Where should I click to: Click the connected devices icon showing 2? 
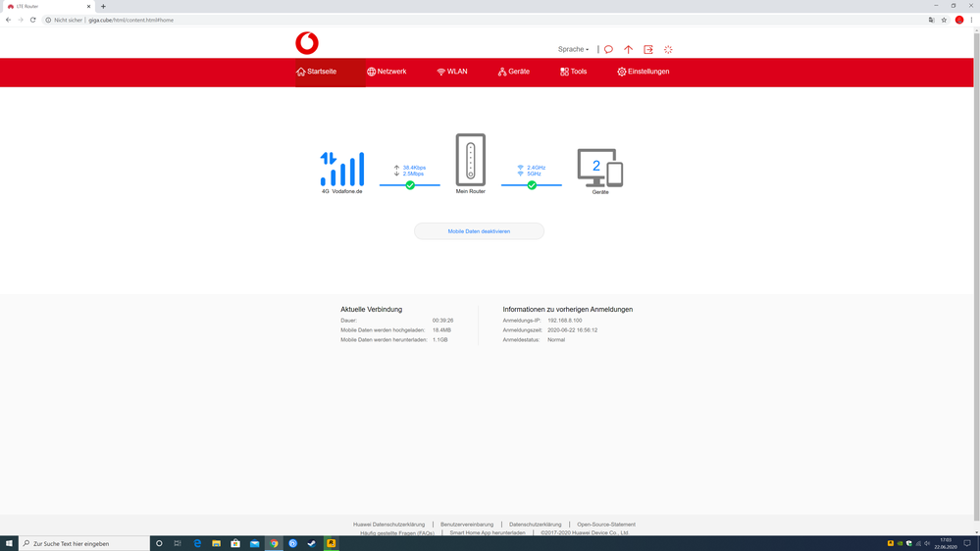[x=600, y=168]
